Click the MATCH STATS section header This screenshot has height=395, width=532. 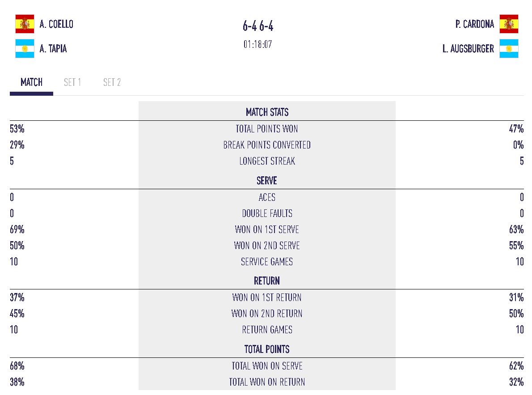coord(267,112)
